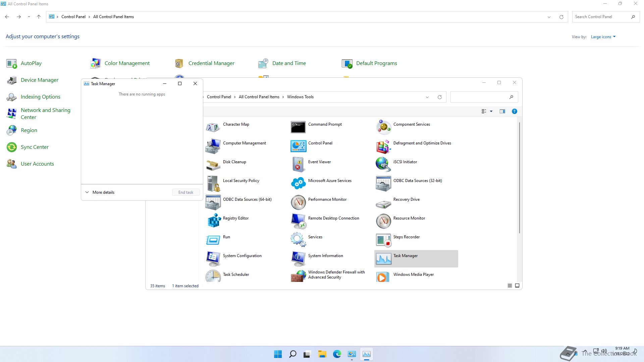The height and width of the screenshot is (362, 644).
Task: Open Component Services icon
Action: 383,127
